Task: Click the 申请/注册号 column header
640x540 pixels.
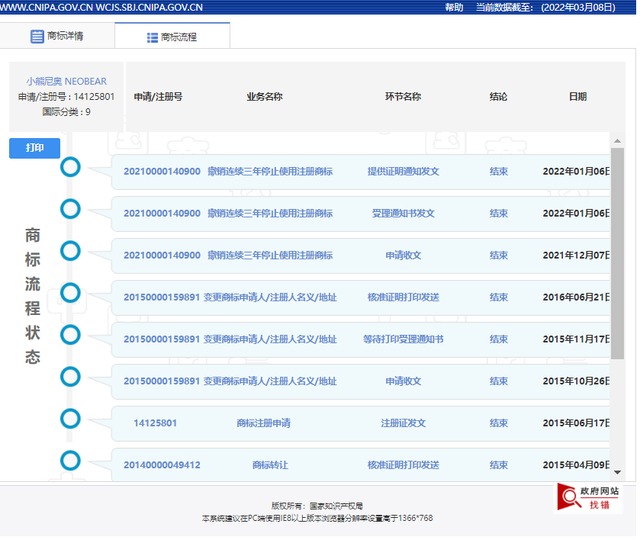Action: click(158, 97)
